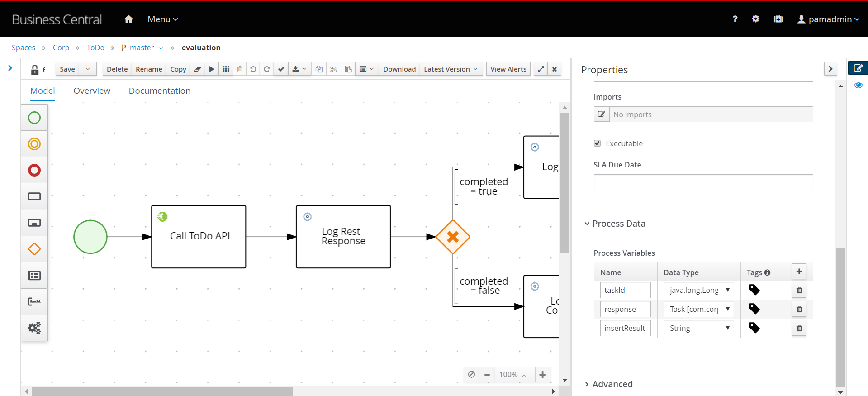The height and width of the screenshot is (396, 868).
Task: Open the Save options dropdown arrow
Action: [88, 69]
